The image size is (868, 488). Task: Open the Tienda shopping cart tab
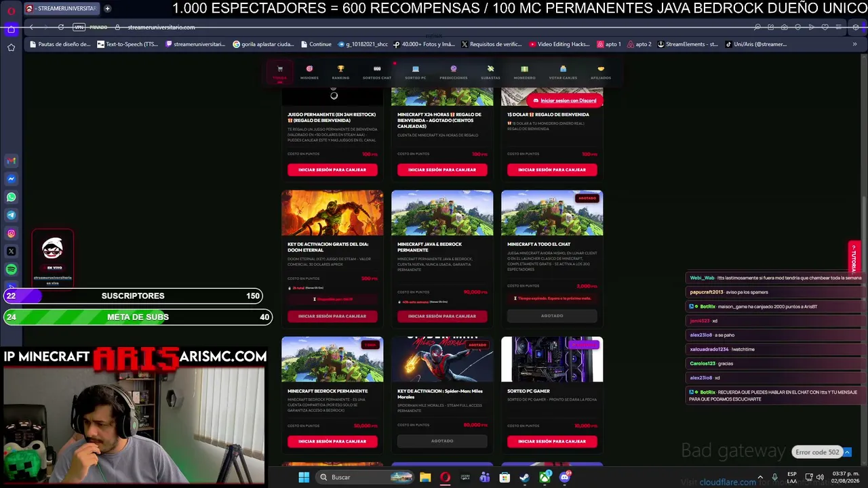279,72
